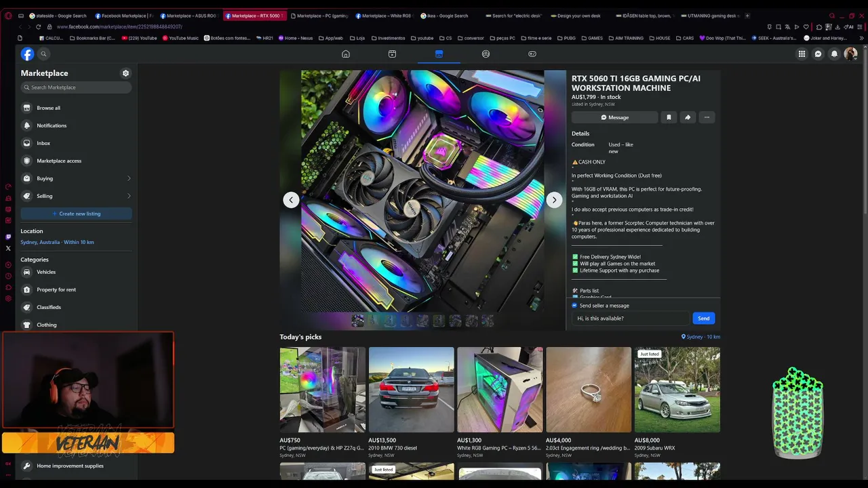868x488 pixels.
Task: Go to the Facebook Home feed icon
Action: (346, 54)
